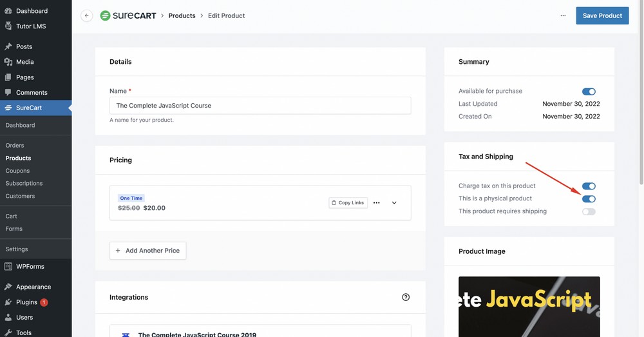Click the back arrow circle icon

pyautogui.click(x=87, y=15)
